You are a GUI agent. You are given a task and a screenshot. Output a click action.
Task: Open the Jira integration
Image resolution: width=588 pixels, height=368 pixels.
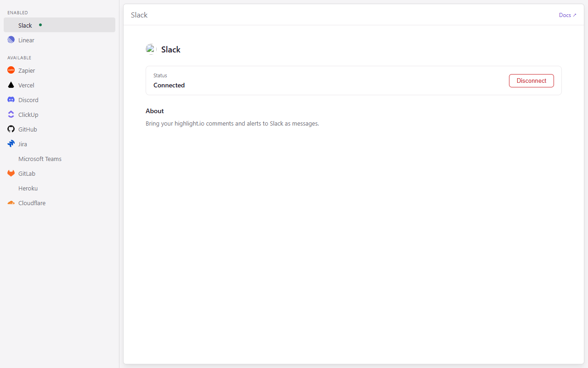[x=59, y=144]
